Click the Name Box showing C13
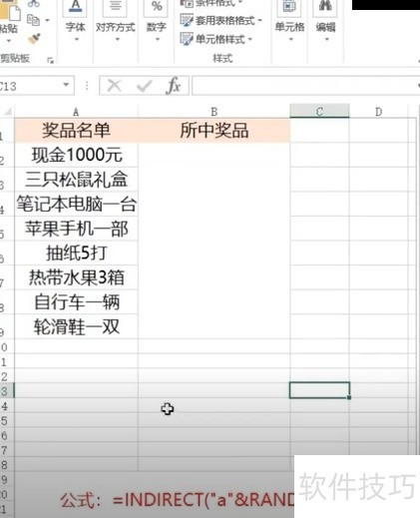 32,86
